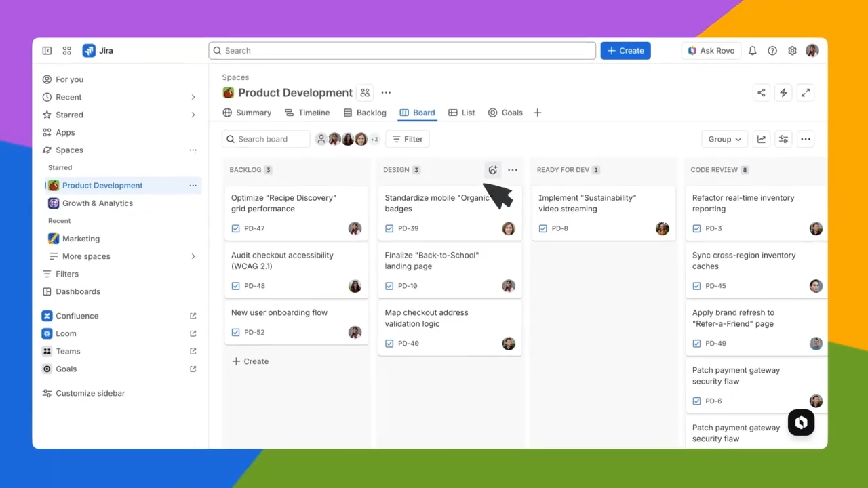Add a new view with the plus icon

click(537, 113)
